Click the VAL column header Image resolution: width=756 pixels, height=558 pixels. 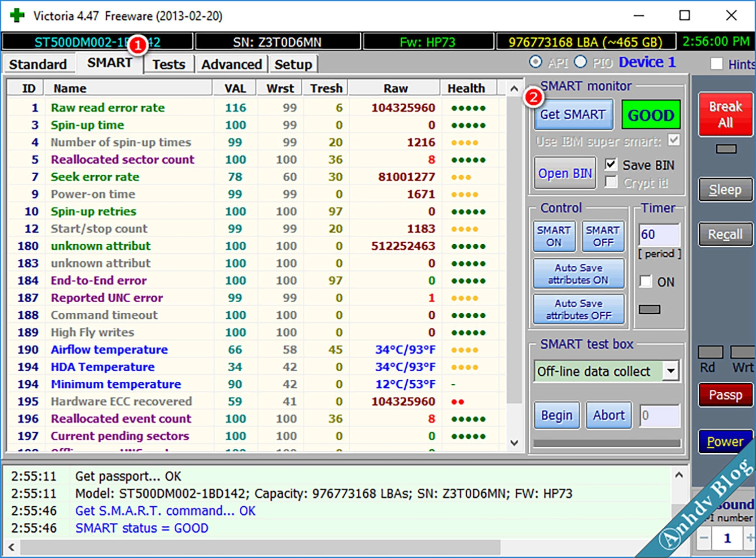tap(235, 88)
